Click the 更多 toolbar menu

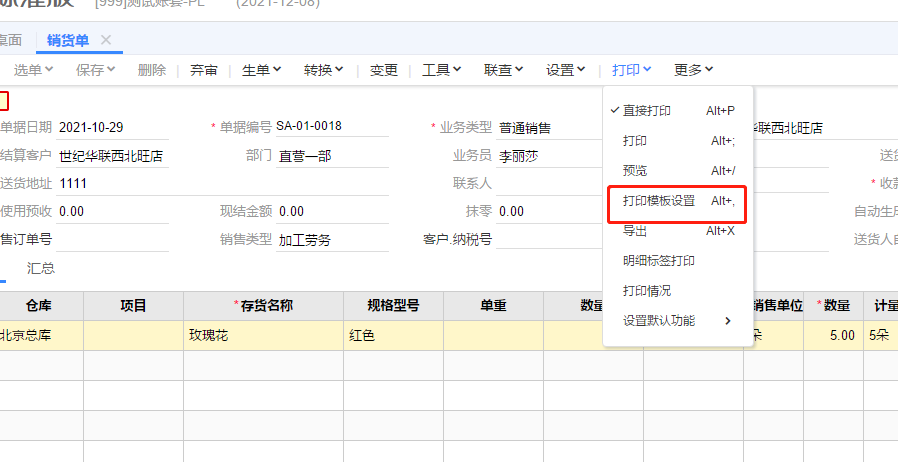pyautogui.click(x=693, y=70)
